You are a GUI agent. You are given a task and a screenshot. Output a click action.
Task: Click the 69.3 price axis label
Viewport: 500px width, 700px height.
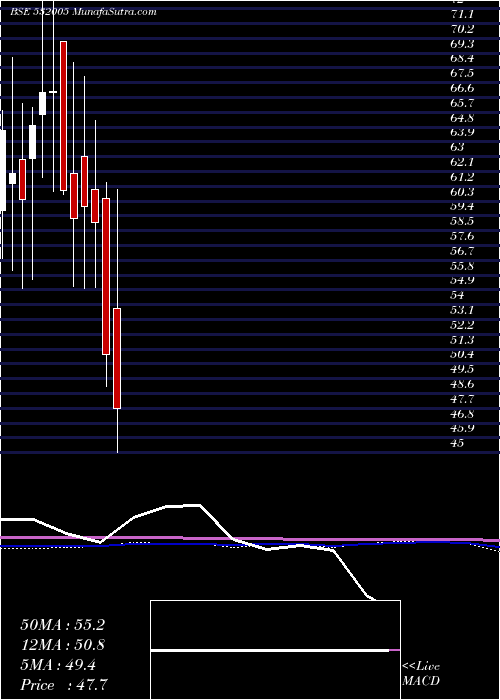coord(462,44)
